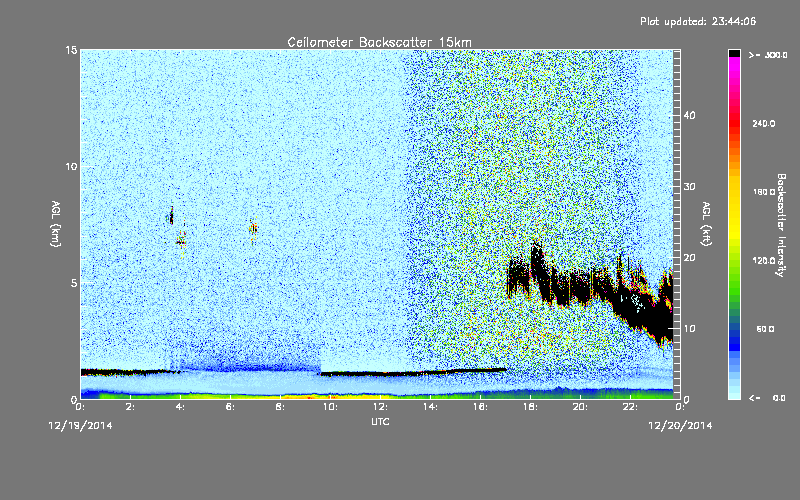Click the small echo near 7 UTC, 7 km

click(253, 229)
